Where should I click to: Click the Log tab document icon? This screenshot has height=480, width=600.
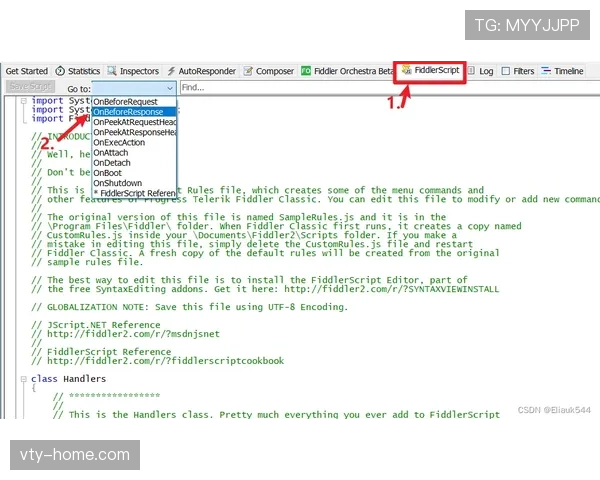click(471, 71)
